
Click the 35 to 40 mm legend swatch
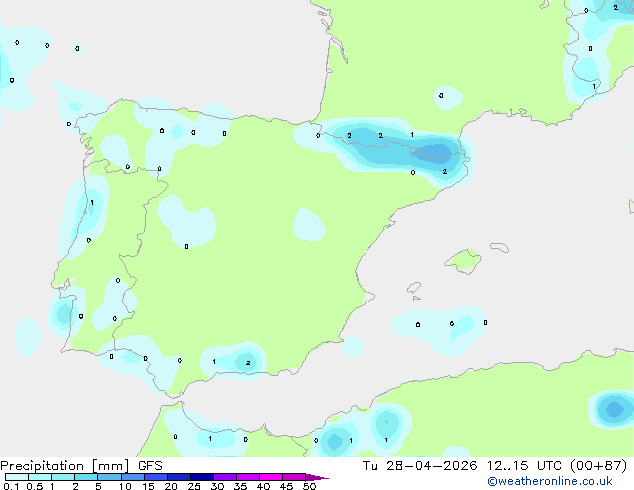click(247, 477)
